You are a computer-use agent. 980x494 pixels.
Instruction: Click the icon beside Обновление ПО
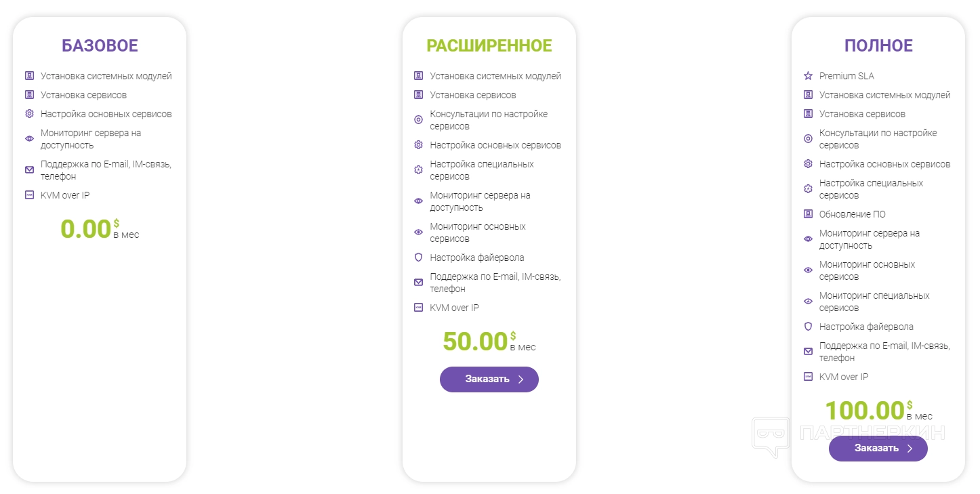pyautogui.click(x=807, y=214)
